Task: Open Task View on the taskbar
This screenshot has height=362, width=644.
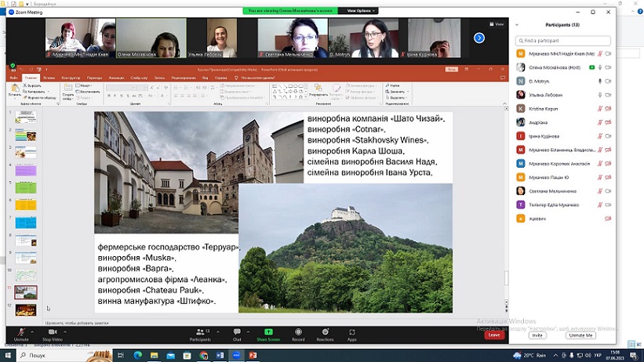Action: (x=121, y=355)
